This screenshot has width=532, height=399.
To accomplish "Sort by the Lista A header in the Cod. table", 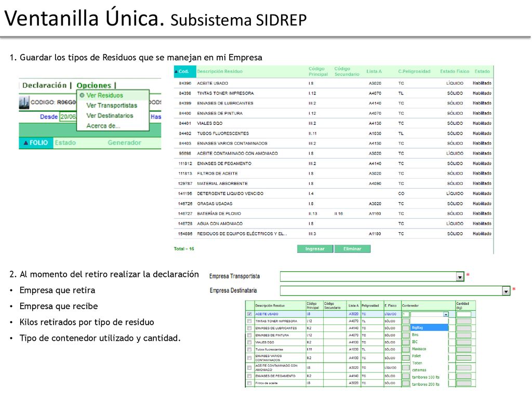I will [374, 72].
